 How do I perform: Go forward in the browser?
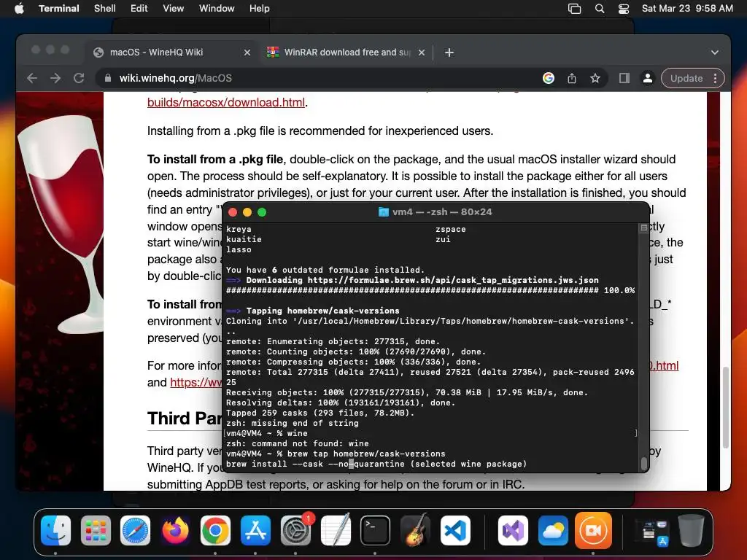(x=55, y=78)
